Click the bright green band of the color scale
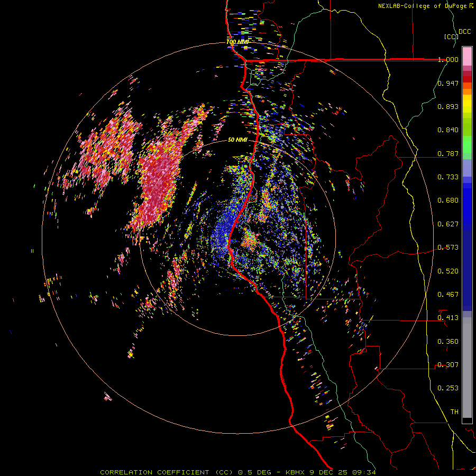The width and height of the screenshot is (476, 476). (x=467, y=144)
